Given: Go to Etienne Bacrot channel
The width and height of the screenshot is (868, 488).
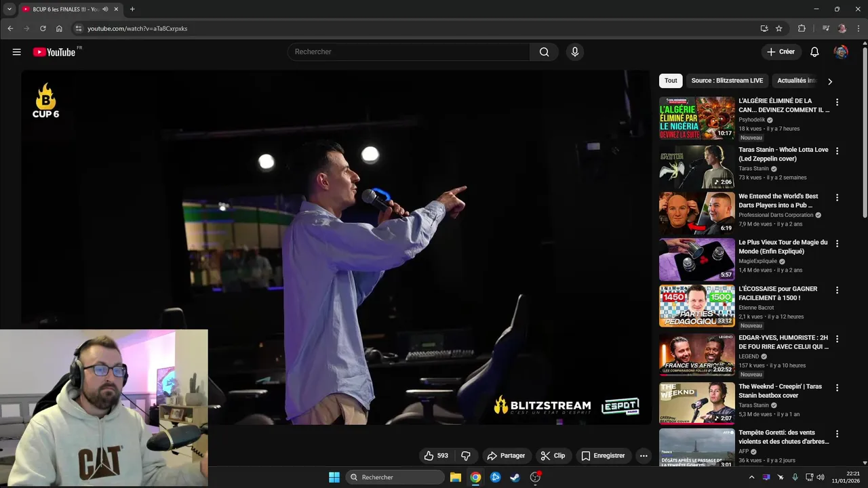Looking at the screenshot, I should tap(756, 308).
